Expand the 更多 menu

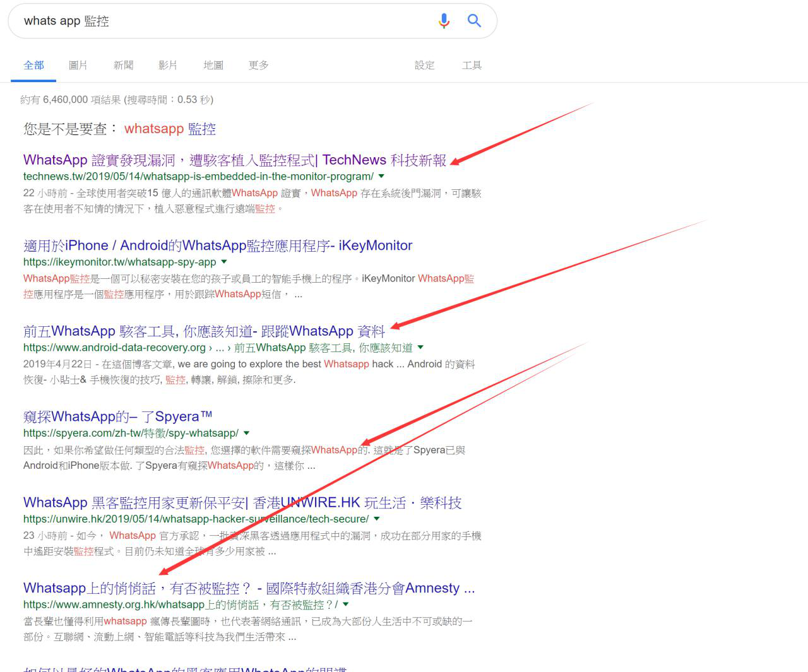tap(259, 65)
